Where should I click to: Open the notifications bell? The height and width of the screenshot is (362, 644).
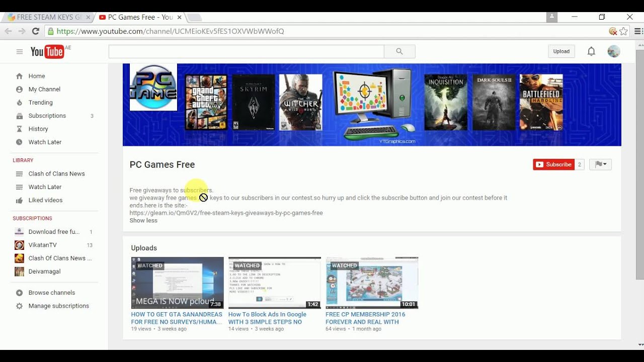pyautogui.click(x=591, y=51)
